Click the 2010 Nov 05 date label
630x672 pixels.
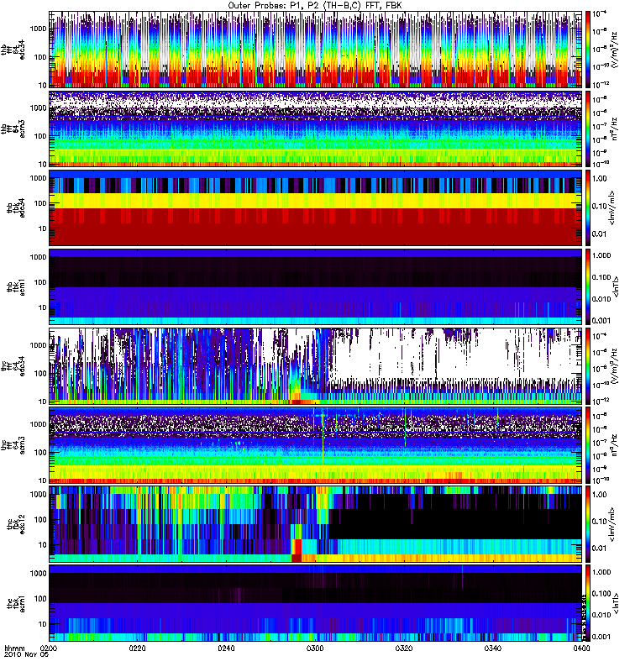pyautogui.click(x=27, y=655)
